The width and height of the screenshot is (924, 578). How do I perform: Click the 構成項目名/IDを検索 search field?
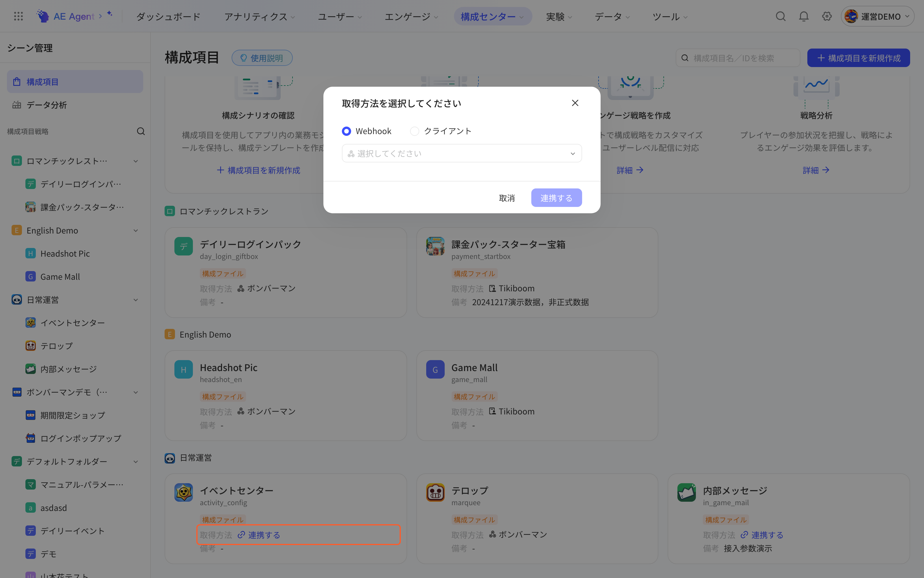[x=738, y=58]
